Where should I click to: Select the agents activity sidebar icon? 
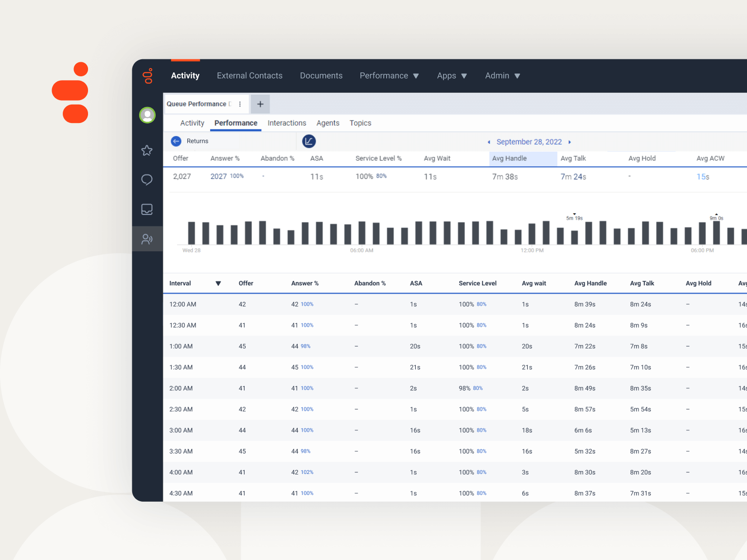point(147,239)
